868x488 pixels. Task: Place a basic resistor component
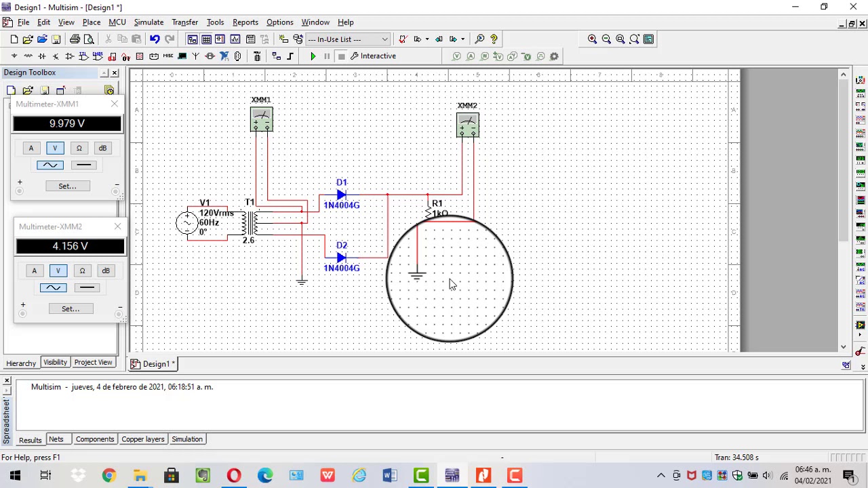(28, 56)
